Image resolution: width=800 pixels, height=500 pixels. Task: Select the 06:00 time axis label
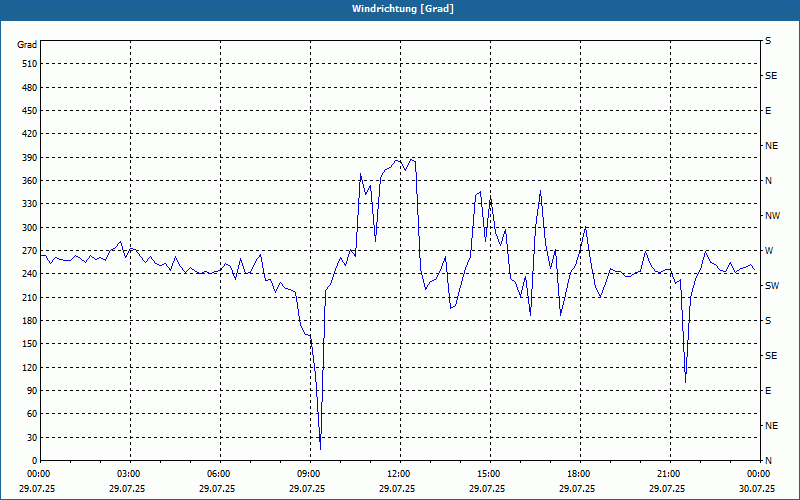217,474
